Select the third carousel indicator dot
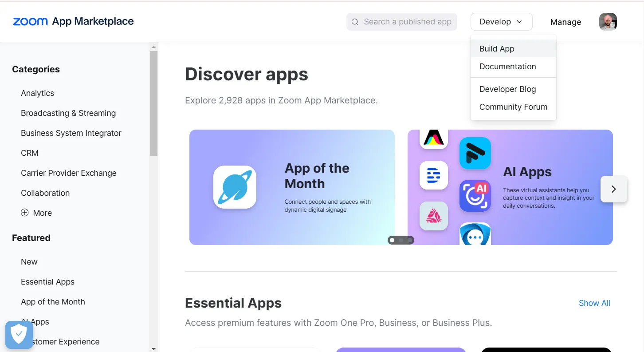 point(410,240)
